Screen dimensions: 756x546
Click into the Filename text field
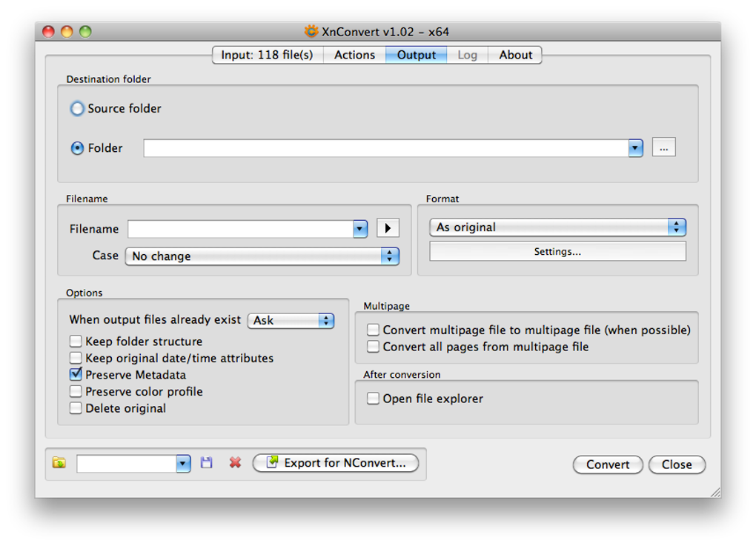click(241, 229)
